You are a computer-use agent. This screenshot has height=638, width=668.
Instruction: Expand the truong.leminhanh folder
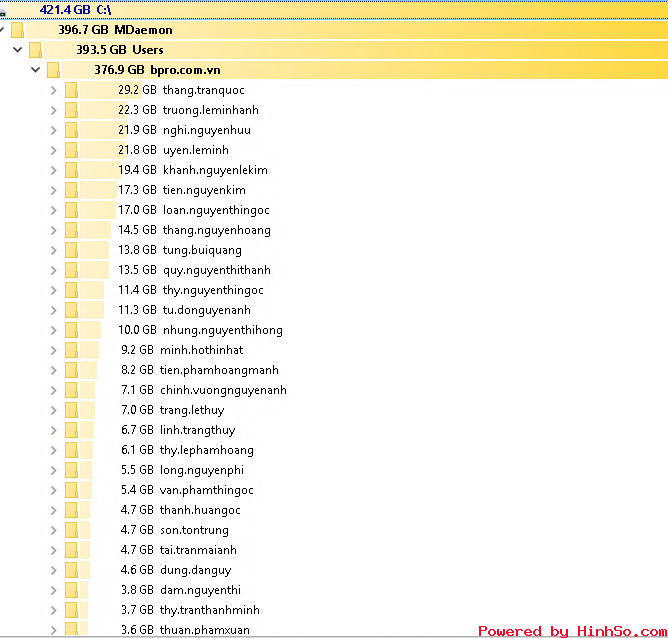[x=53, y=110]
